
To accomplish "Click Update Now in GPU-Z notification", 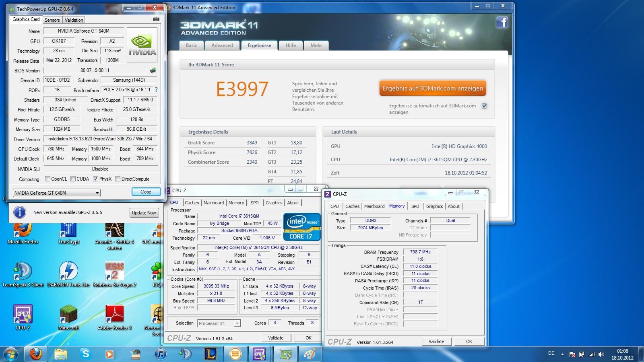I will click(x=144, y=213).
